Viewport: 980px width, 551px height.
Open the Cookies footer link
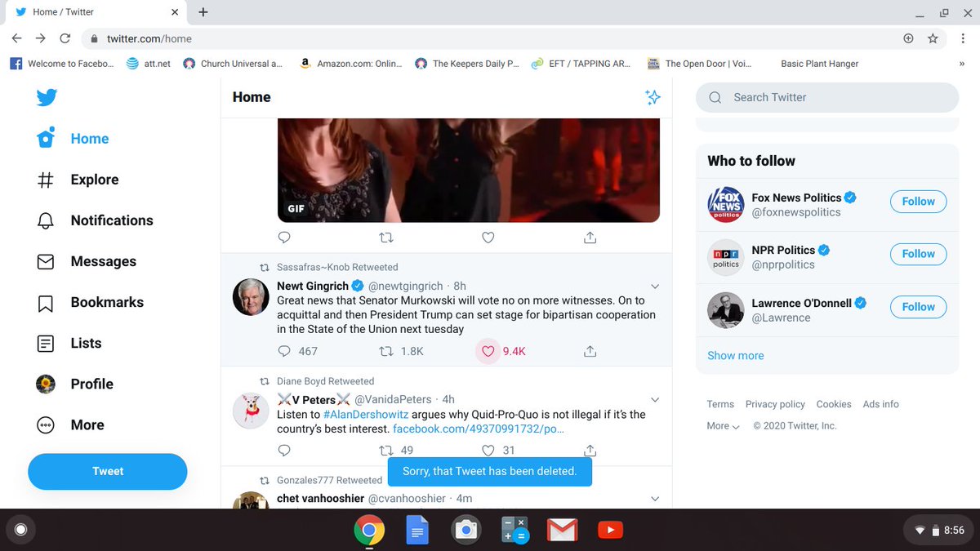(834, 404)
